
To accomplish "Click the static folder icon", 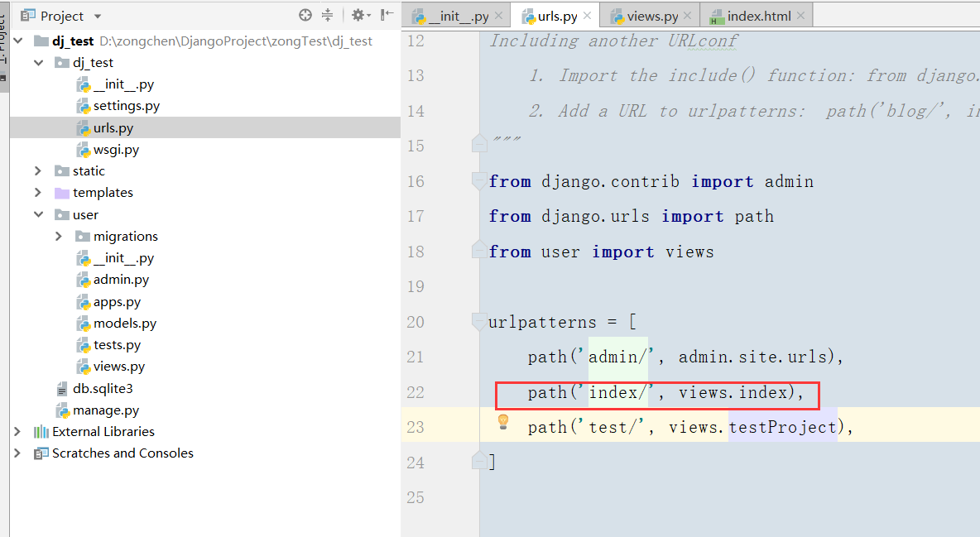I will [62, 170].
